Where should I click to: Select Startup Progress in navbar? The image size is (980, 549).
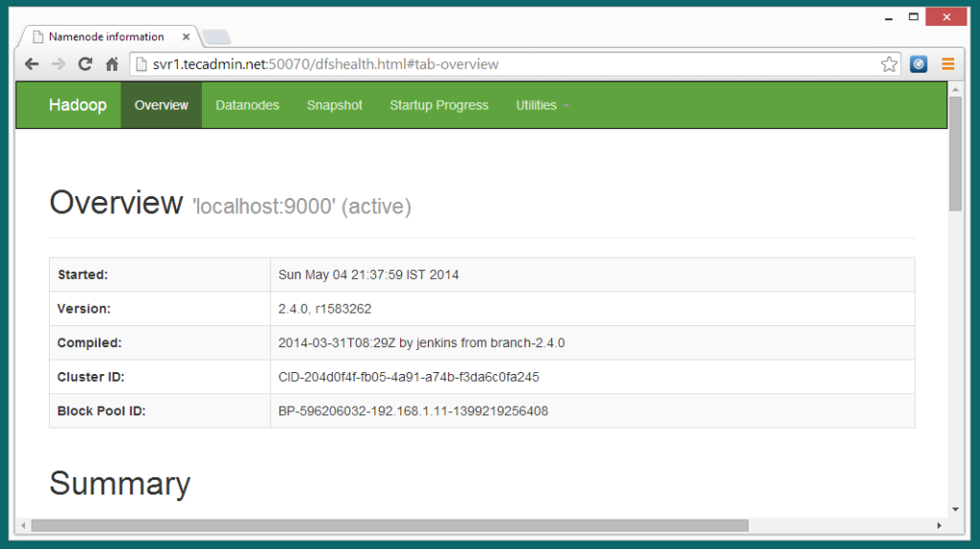pos(438,105)
